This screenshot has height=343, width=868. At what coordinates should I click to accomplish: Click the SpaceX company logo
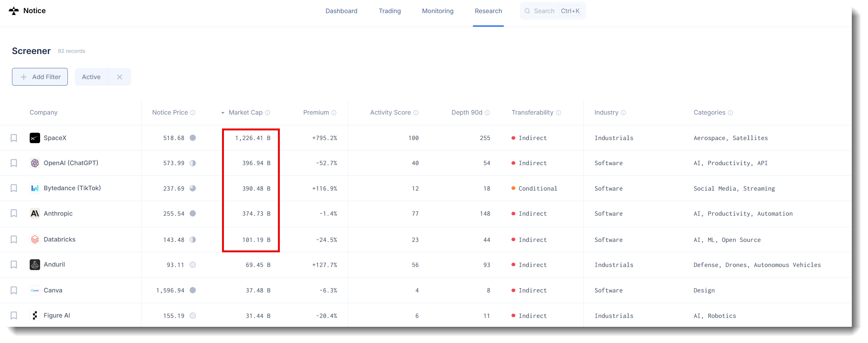[x=35, y=138]
